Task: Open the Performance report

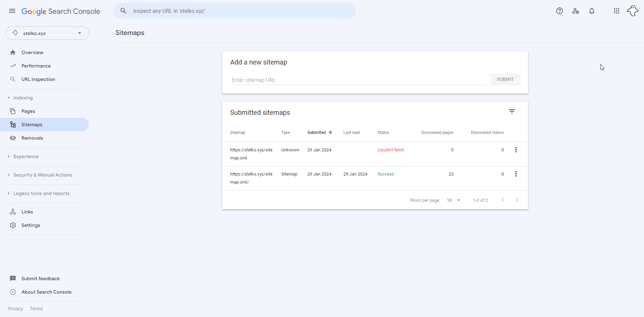Action: point(36,66)
